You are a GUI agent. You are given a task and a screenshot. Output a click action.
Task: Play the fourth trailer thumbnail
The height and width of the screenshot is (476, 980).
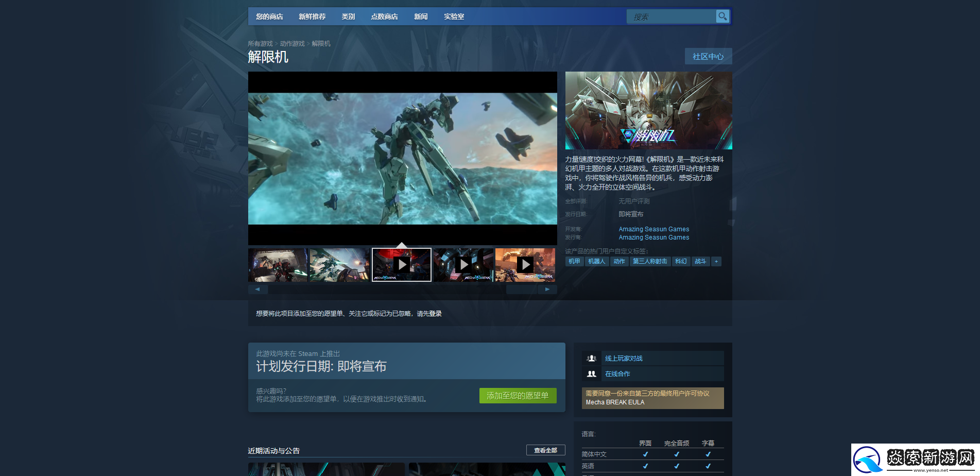click(463, 265)
